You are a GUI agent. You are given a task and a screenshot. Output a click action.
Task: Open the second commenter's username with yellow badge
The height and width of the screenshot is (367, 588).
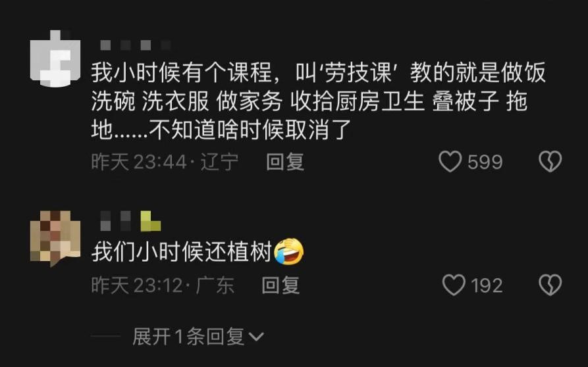click(x=130, y=221)
